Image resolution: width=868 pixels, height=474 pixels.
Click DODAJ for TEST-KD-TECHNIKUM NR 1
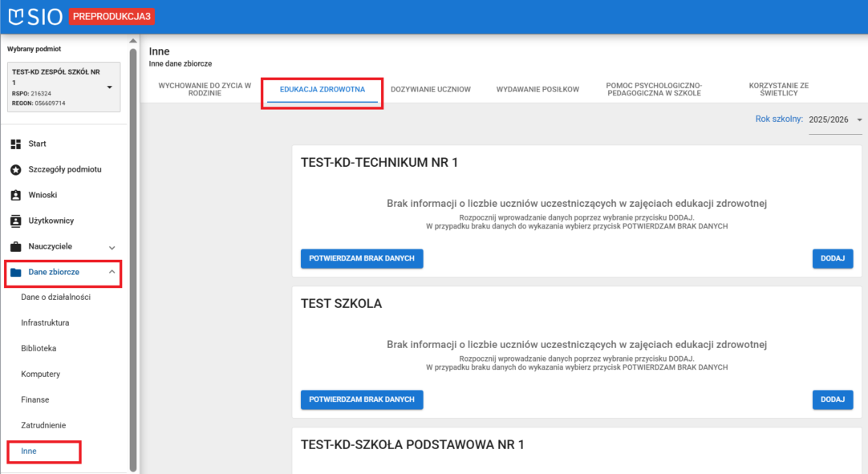click(832, 258)
